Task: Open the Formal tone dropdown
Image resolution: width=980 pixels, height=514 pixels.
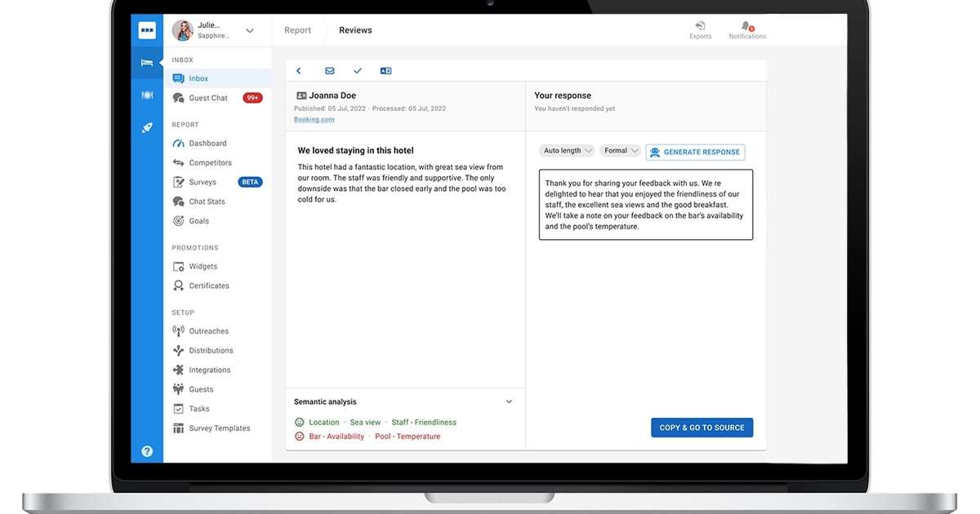Action: (x=621, y=151)
